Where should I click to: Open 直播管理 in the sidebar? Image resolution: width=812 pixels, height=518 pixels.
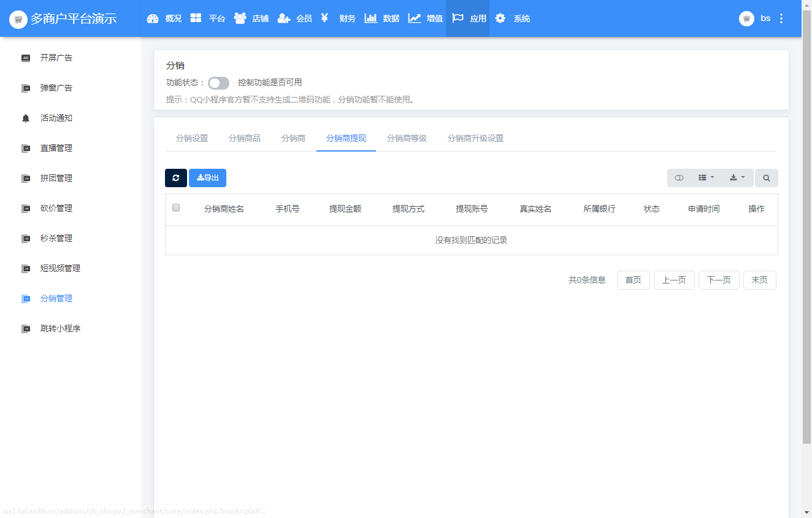(56, 148)
